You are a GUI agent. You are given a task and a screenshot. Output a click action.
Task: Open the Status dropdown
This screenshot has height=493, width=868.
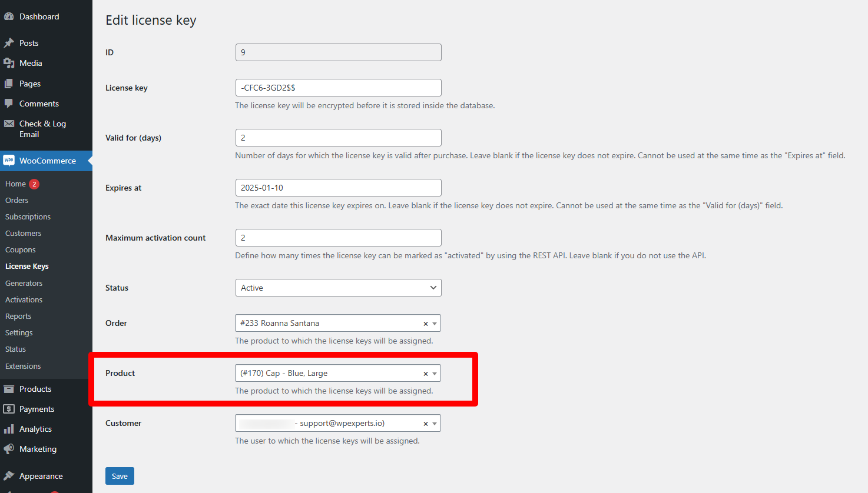point(338,288)
